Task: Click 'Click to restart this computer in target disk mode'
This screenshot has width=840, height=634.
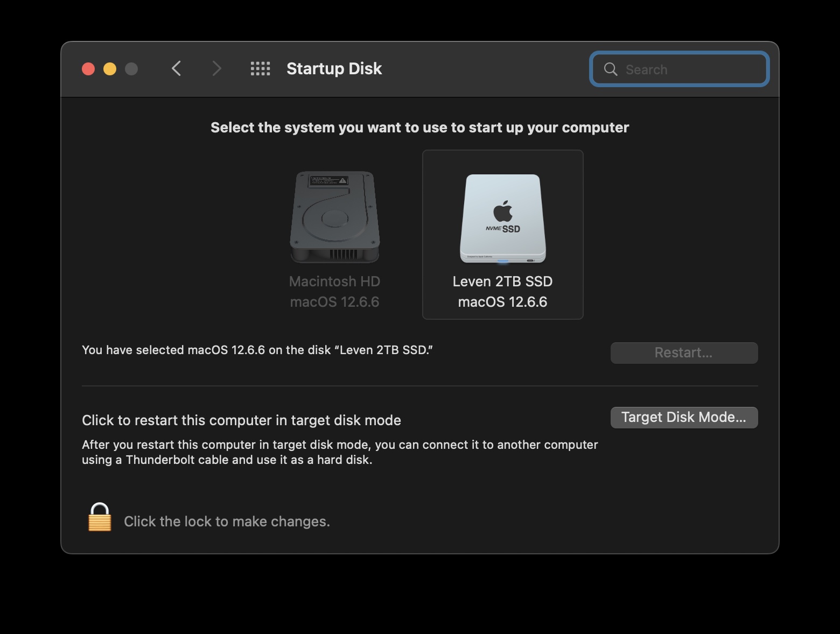Action: 241,420
